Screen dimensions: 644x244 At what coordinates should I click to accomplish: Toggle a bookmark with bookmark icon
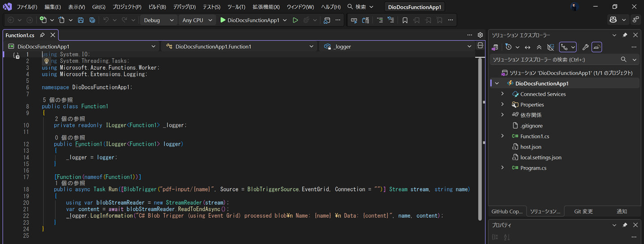(x=405, y=20)
